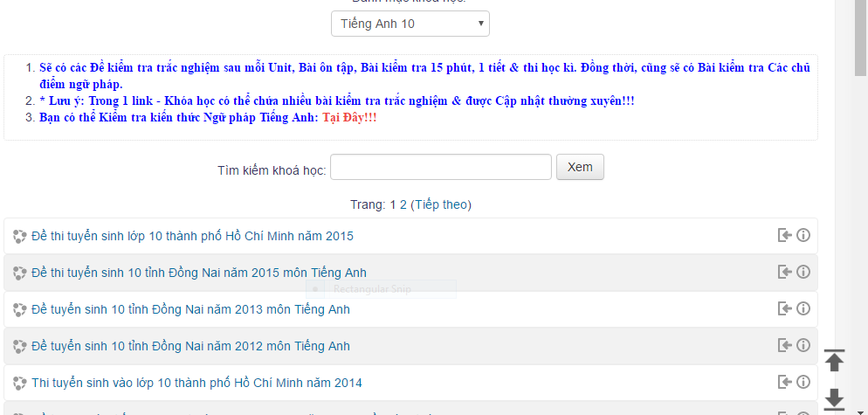Click self-enrol icon for Đồng Nai năm 2012 course
The image size is (868, 415).
click(x=784, y=345)
